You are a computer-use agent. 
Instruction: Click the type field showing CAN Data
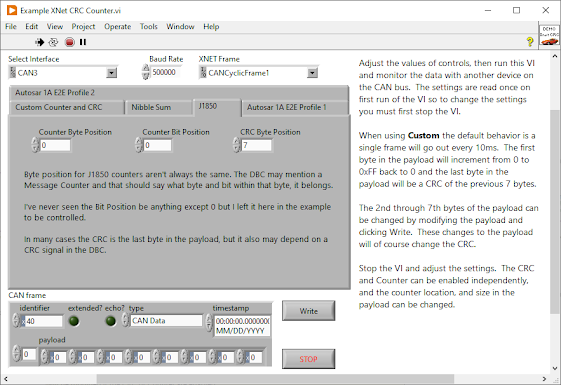[x=166, y=320]
